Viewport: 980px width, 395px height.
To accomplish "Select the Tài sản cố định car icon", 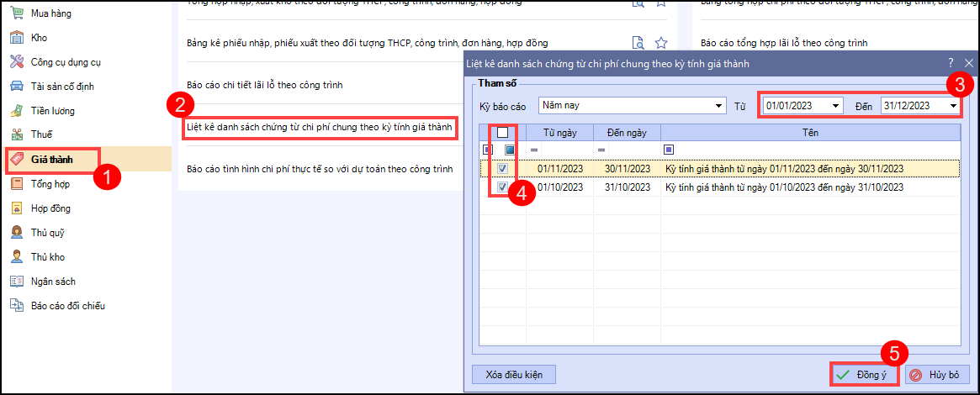I will (x=16, y=87).
